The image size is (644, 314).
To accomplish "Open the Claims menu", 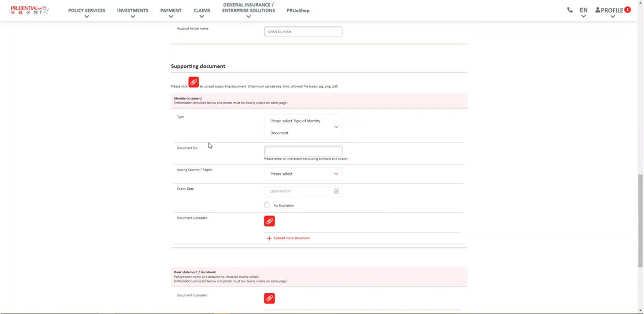I will 201,11.
